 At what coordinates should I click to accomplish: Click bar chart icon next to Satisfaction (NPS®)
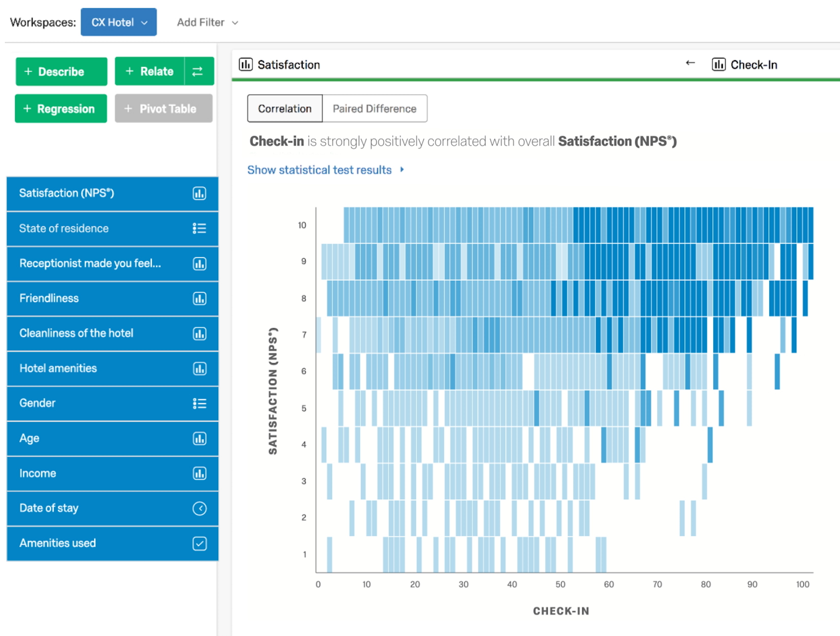coord(199,193)
